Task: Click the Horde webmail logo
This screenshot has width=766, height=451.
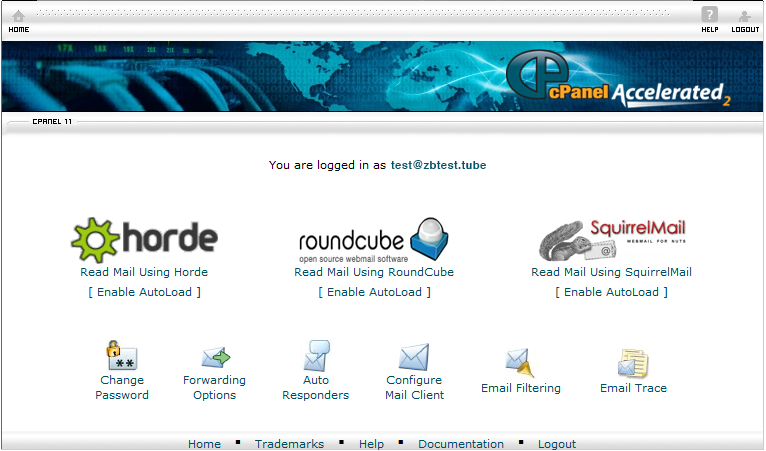Action: click(144, 240)
